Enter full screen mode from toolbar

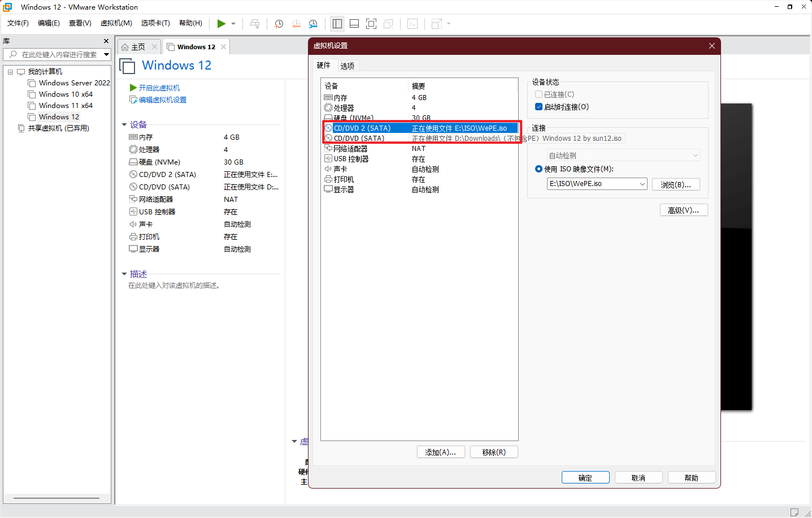click(371, 24)
